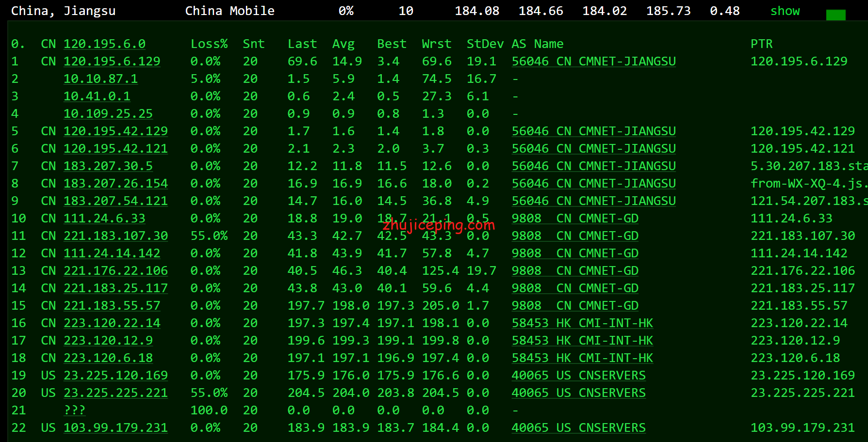Select the 'China, Jiangsu' location text
This screenshot has height=442, width=868.
point(63,11)
